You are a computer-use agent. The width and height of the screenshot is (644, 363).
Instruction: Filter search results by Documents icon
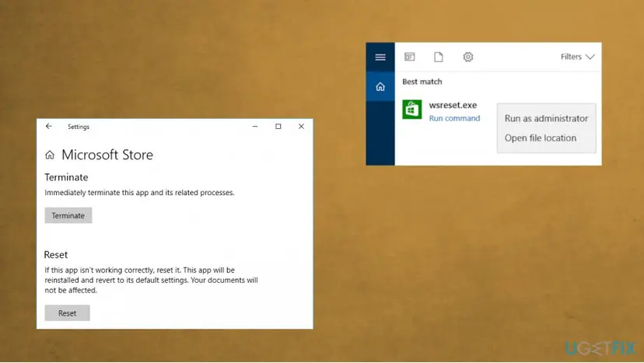pyautogui.click(x=438, y=57)
